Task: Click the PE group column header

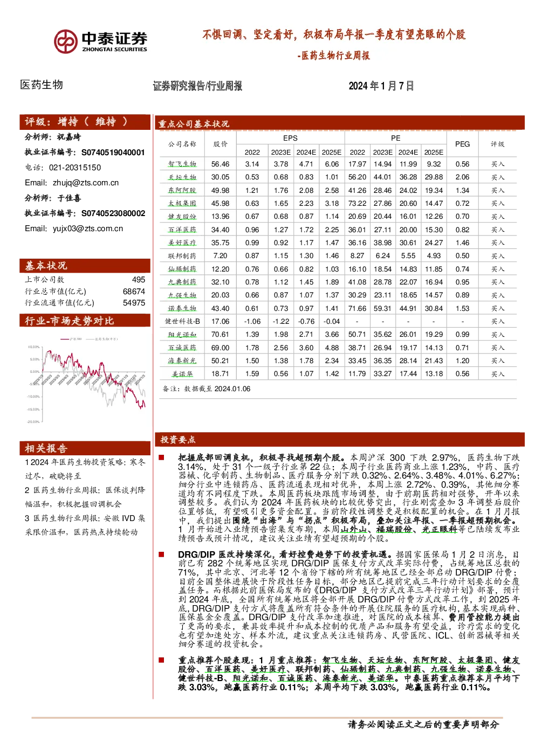Action: [396, 138]
